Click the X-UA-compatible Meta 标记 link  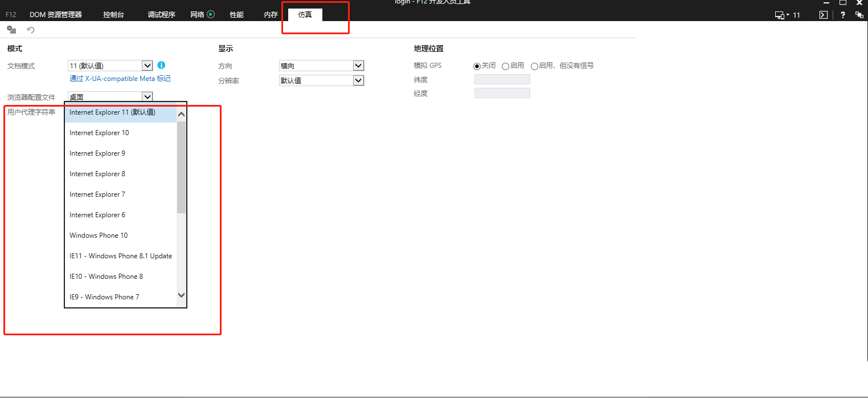(x=120, y=79)
